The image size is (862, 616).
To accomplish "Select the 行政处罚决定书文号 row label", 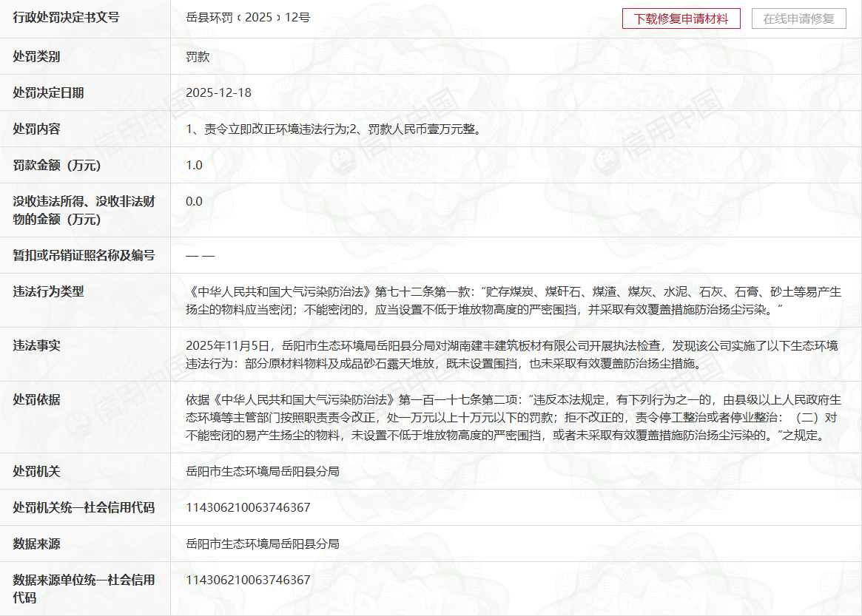I will pos(67,18).
